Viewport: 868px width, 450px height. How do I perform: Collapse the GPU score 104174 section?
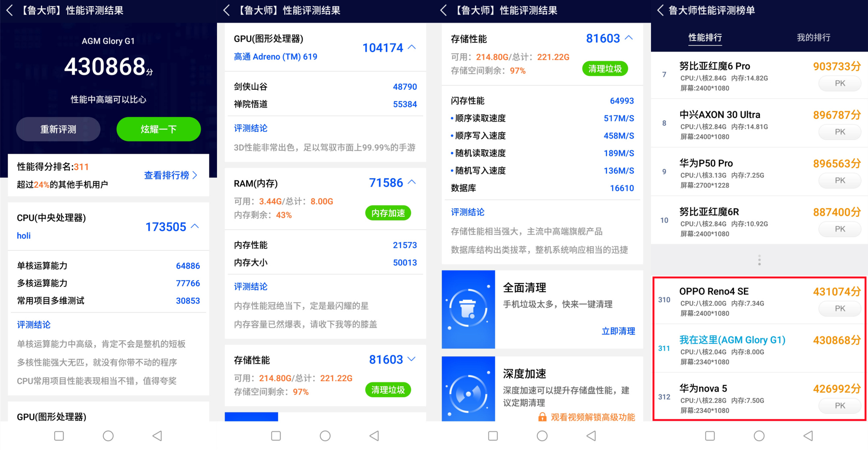[x=412, y=47]
